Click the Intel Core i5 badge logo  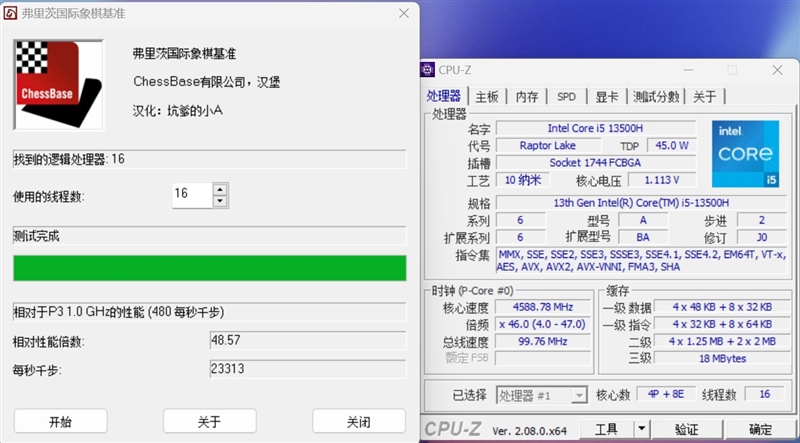click(x=744, y=154)
